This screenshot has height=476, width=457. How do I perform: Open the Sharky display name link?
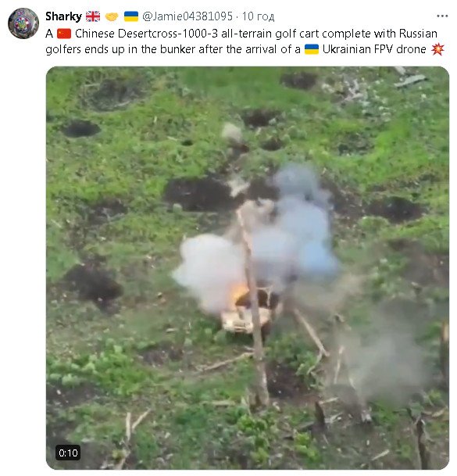[x=63, y=16]
